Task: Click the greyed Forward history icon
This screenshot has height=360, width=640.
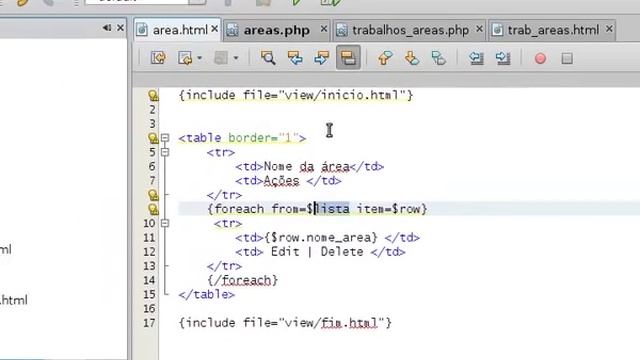Action: click(x=221, y=58)
